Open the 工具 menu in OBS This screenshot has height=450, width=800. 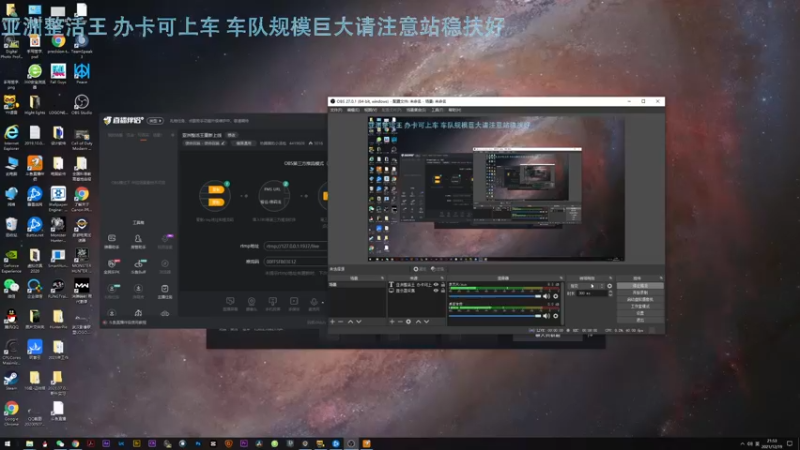point(437,110)
